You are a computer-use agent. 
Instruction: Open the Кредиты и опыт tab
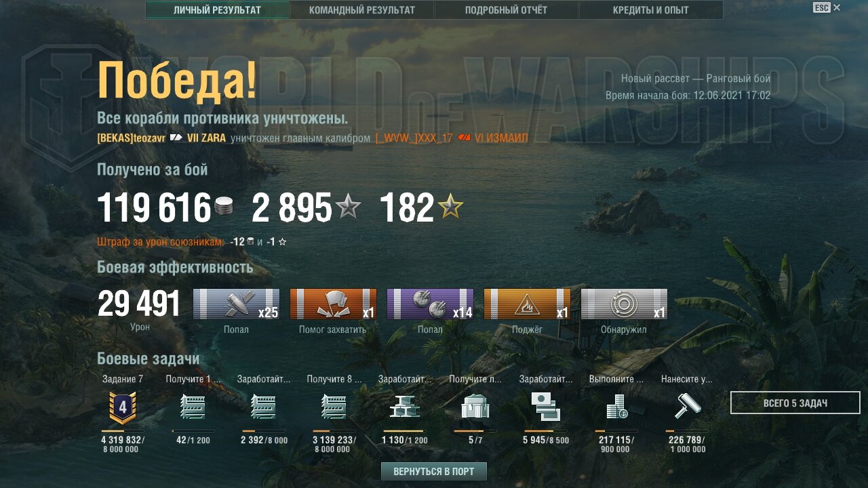click(x=650, y=10)
